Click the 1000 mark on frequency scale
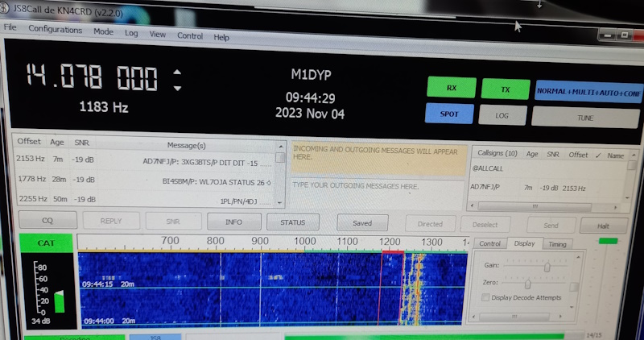Viewport: 644px width, 340px height. [x=304, y=242]
